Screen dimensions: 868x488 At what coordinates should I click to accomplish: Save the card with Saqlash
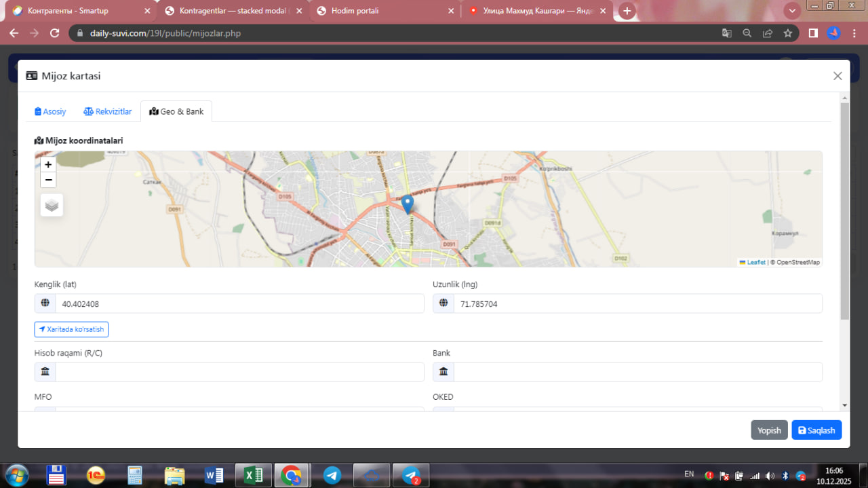tap(816, 430)
